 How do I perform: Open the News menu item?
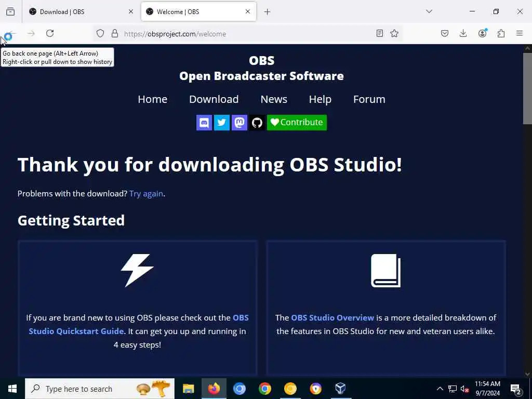point(274,99)
